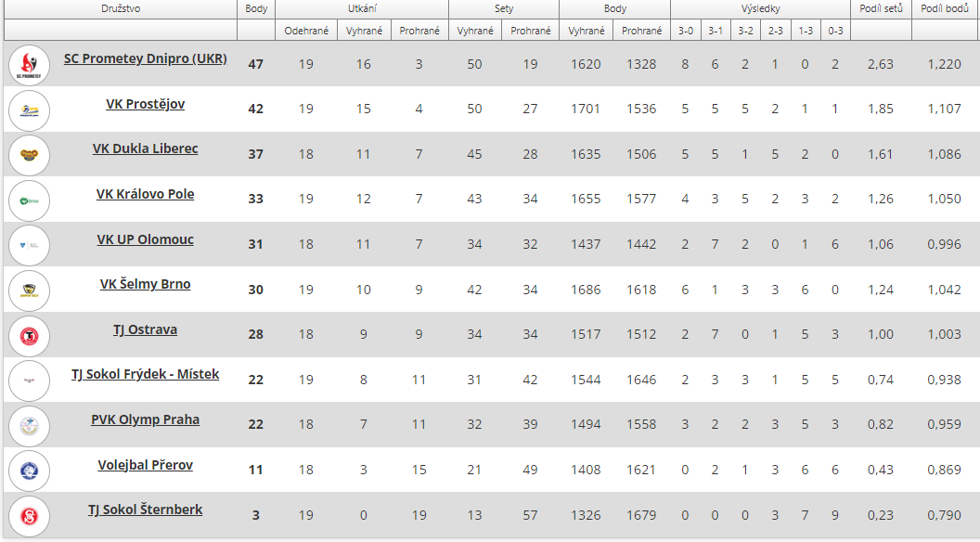Click the VK Dukla Liberec team logo
The height and width of the screenshot is (542, 980).
point(30,155)
